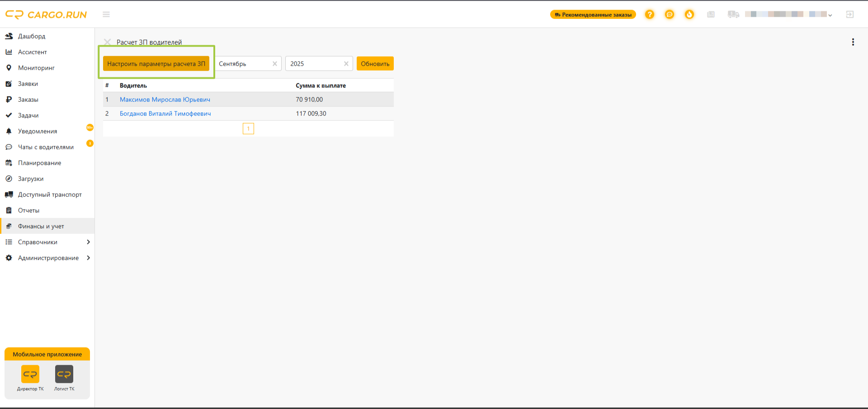Close the Расчет ЗП водителей page with X
Image resolution: width=868 pixels, height=409 pixels.
pos(108,42)
